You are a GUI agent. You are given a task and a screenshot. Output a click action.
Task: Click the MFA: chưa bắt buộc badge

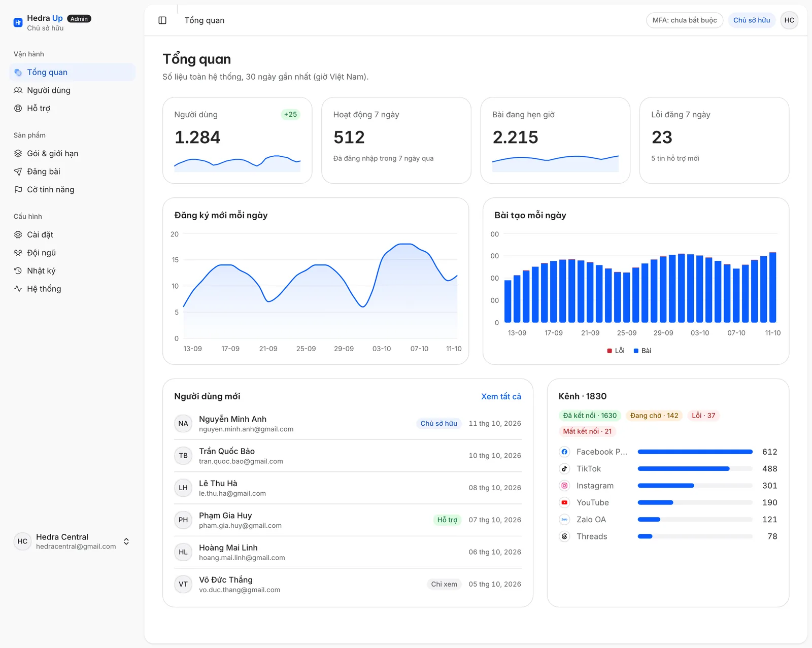tap(685, 20)
